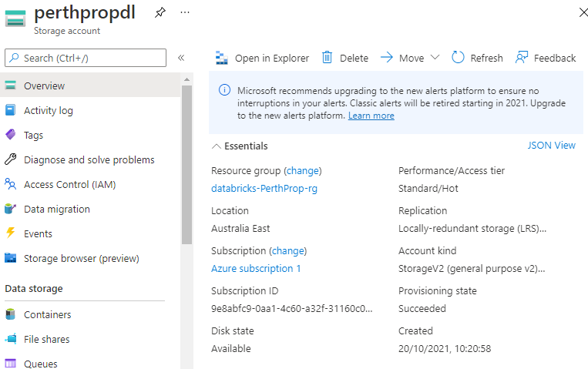Open Storage browser (preview) menu item
Screen dimensions: 588x369
coord(81,258)
